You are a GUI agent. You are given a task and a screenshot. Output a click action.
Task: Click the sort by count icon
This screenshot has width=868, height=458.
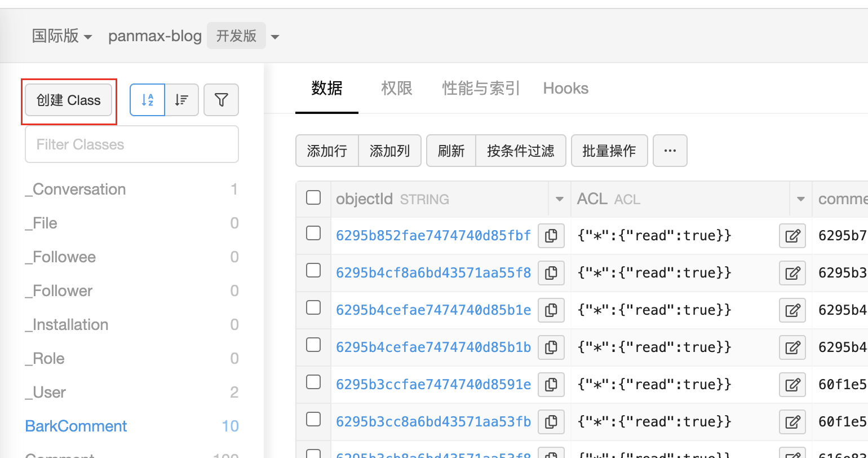tap(181, 100)
